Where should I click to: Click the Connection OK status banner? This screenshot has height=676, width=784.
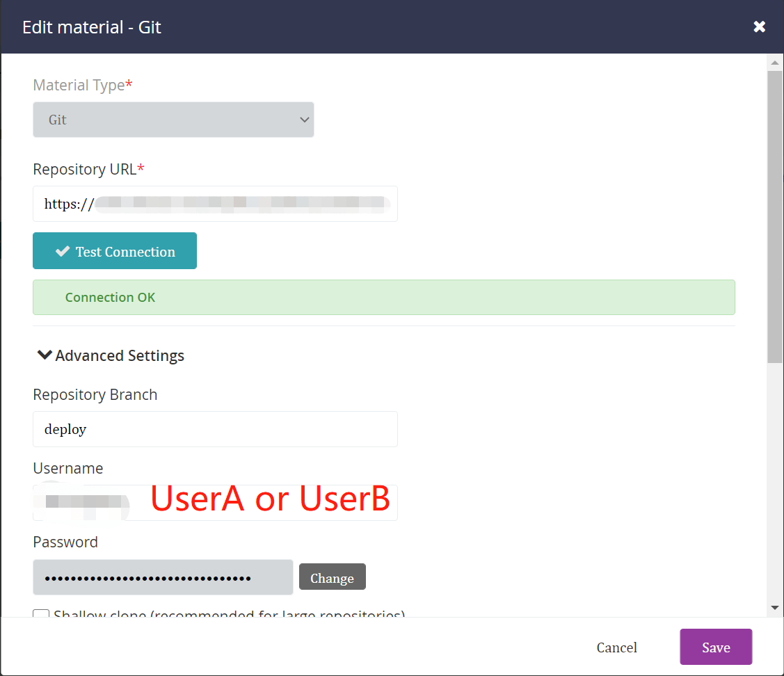[x=384, y=296]
